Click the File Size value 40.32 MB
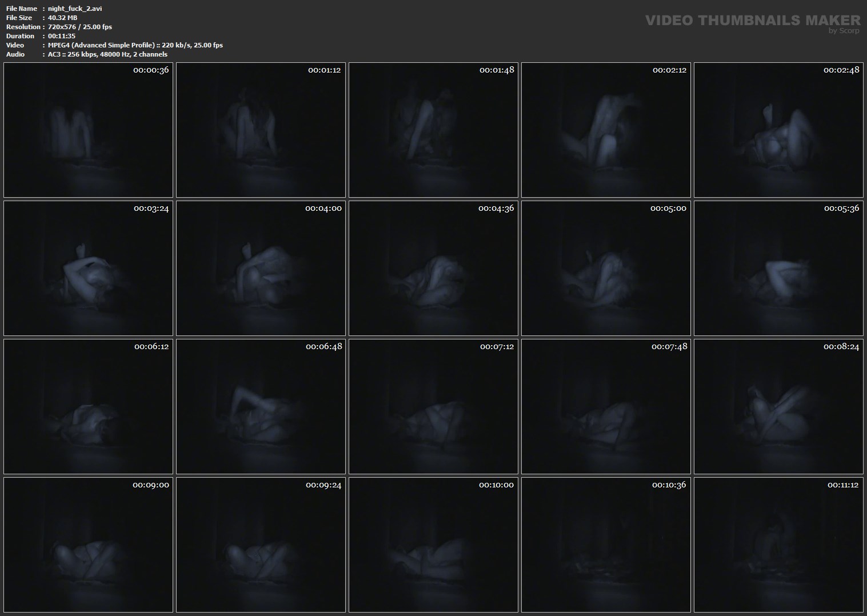Screen dimensions: 867x616 pos(63,18)
